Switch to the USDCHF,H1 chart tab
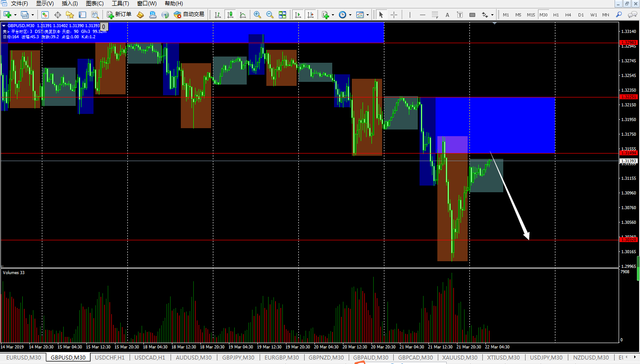This screenshot has width=640, height=364. [x=110, y=357]
